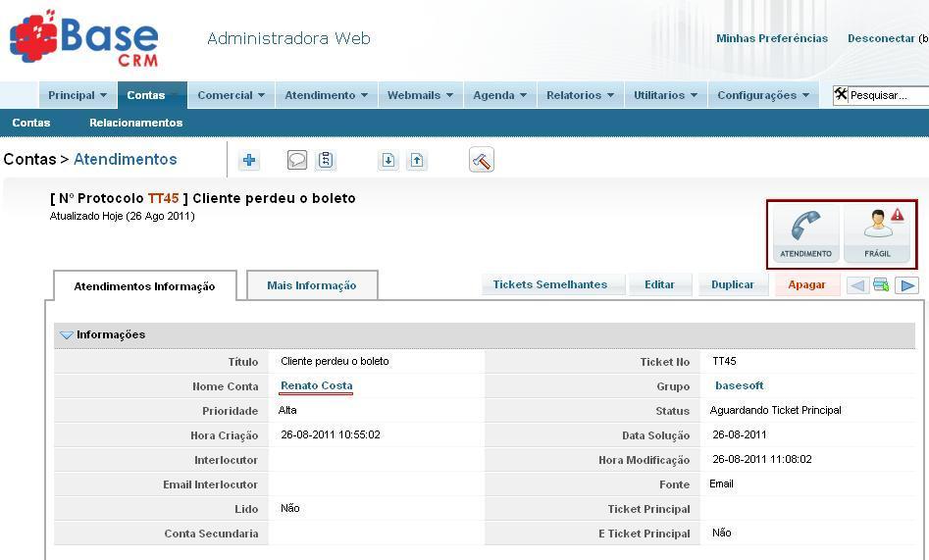Open the speech bubble chat icon

pyautogui.click(x=297, y=161)
